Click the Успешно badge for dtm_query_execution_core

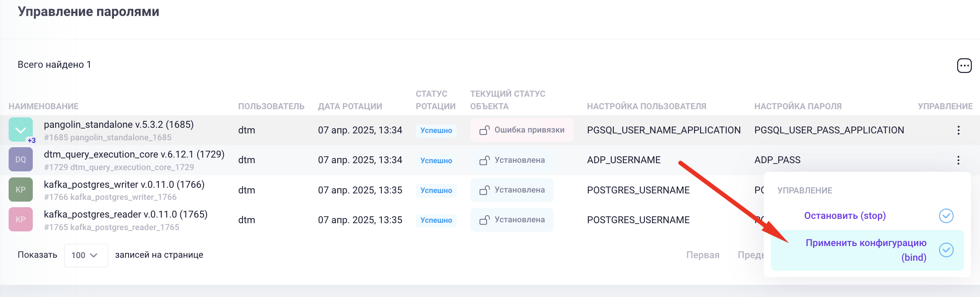pyautogui.click(x=436, y=160)
